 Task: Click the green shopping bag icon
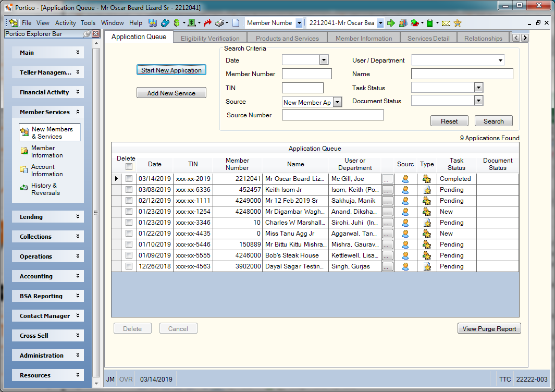[429, 23]
